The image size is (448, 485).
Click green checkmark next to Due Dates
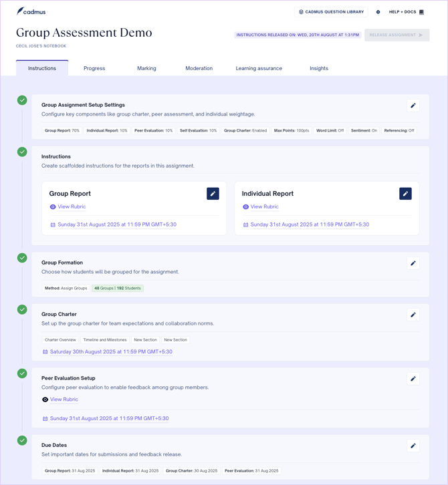22,440
